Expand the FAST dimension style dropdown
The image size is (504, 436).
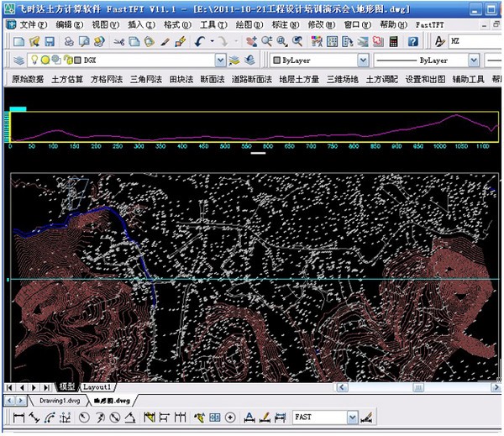pos(351,418)
